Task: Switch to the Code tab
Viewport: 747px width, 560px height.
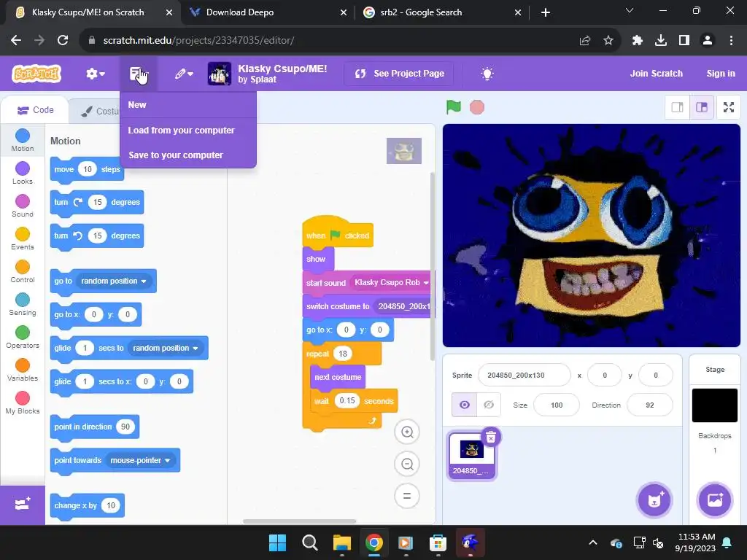Action: pyautogui.click(x=35, y=111)
